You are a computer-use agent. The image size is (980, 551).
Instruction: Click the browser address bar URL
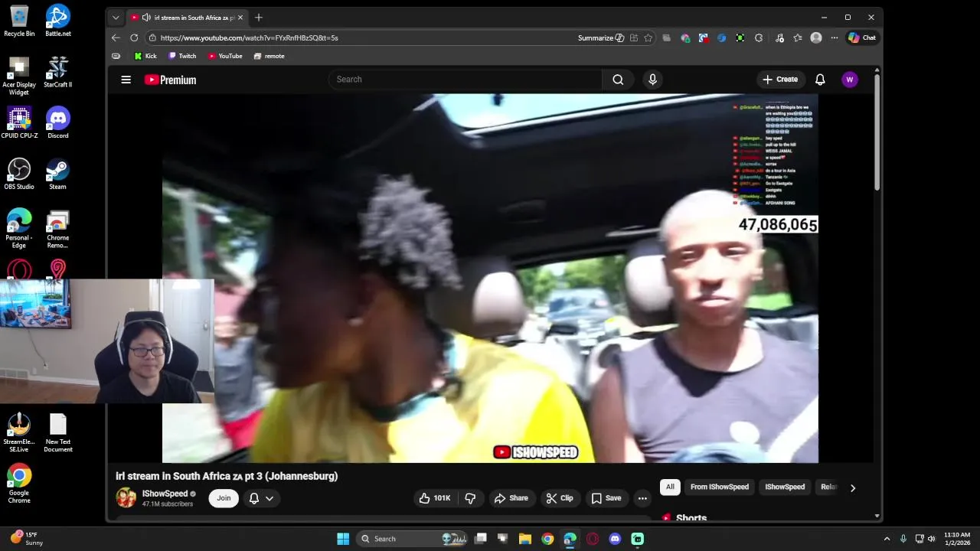(249, 37)
